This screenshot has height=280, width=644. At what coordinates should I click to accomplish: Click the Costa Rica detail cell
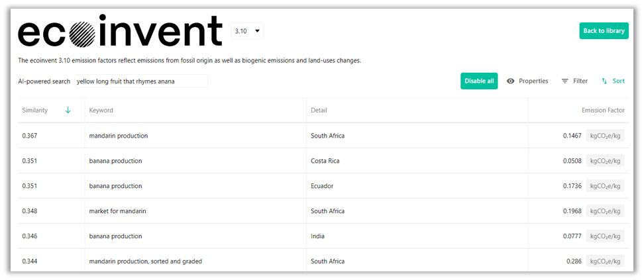coord(325,161)
